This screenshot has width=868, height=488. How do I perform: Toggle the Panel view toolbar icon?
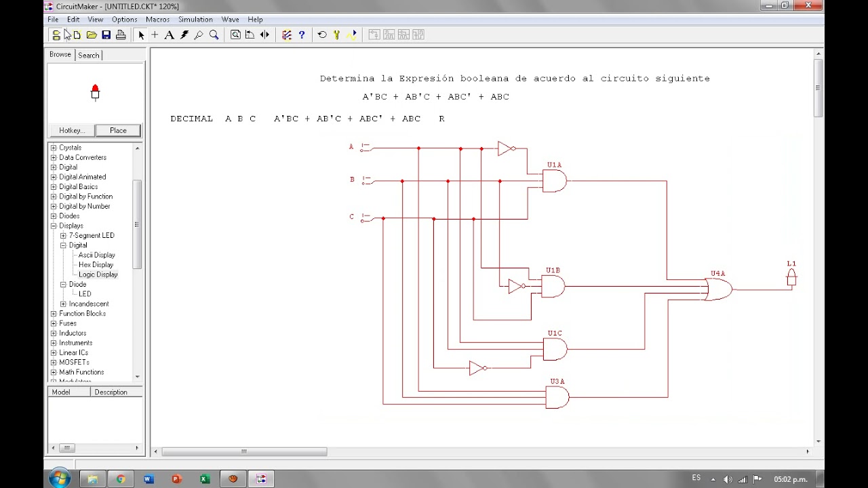click(56, 35)
